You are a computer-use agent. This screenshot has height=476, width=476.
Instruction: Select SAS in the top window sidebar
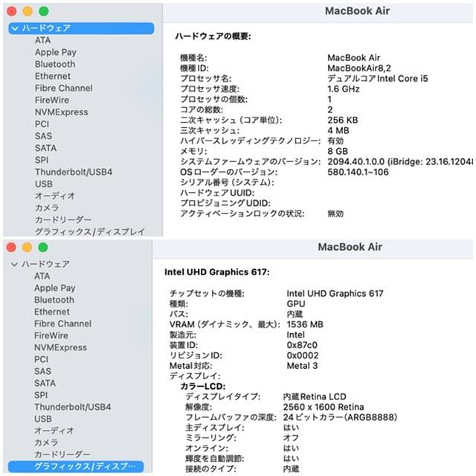43,136
